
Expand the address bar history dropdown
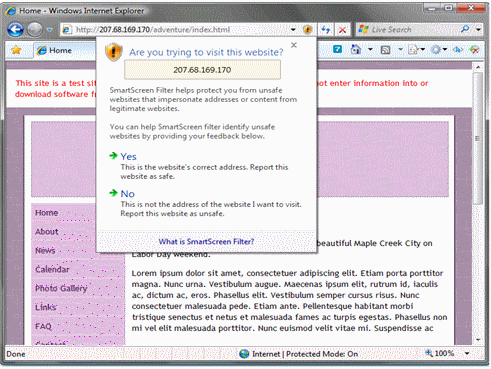293,30
